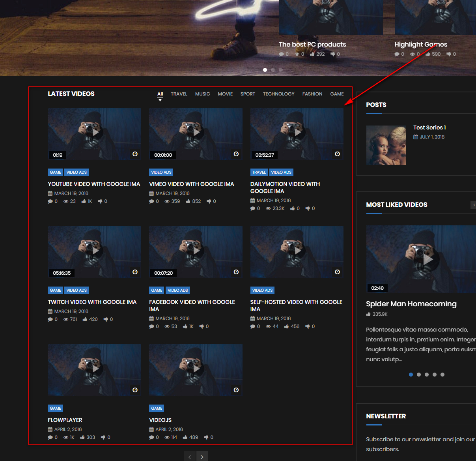Click watch-later clock icon on YouTube video thumbnail
Viewport: 476px width, 461px height.
pyautogui.click(x=135, y=154)
